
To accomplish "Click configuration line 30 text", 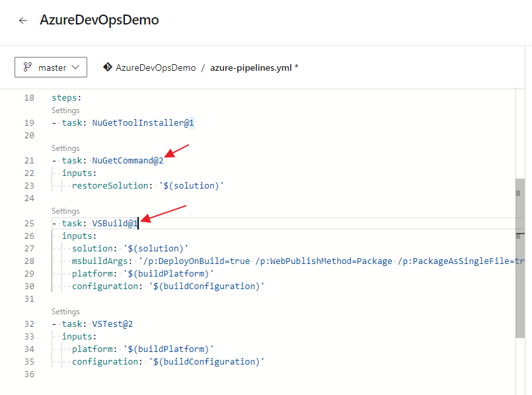I will coord(168,286).
